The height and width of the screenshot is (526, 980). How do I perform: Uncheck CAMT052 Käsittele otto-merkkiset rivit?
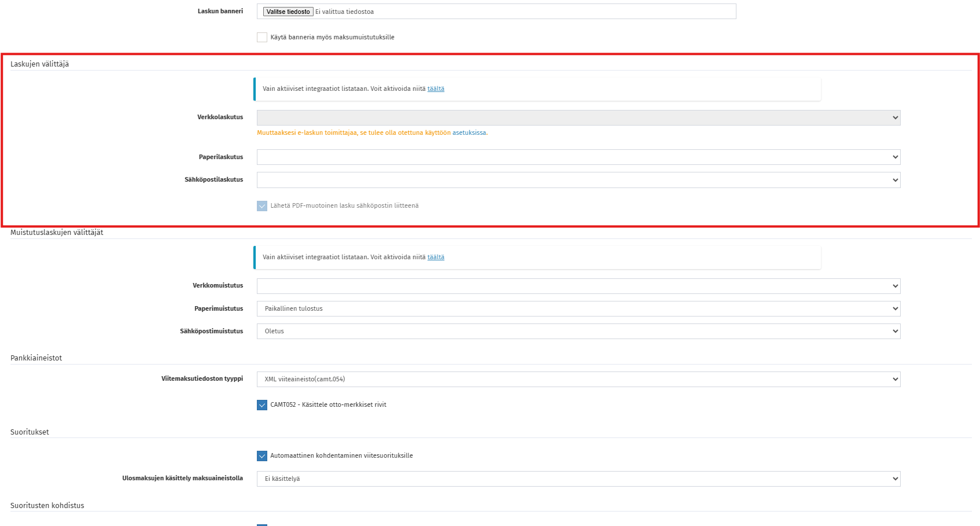262,404
